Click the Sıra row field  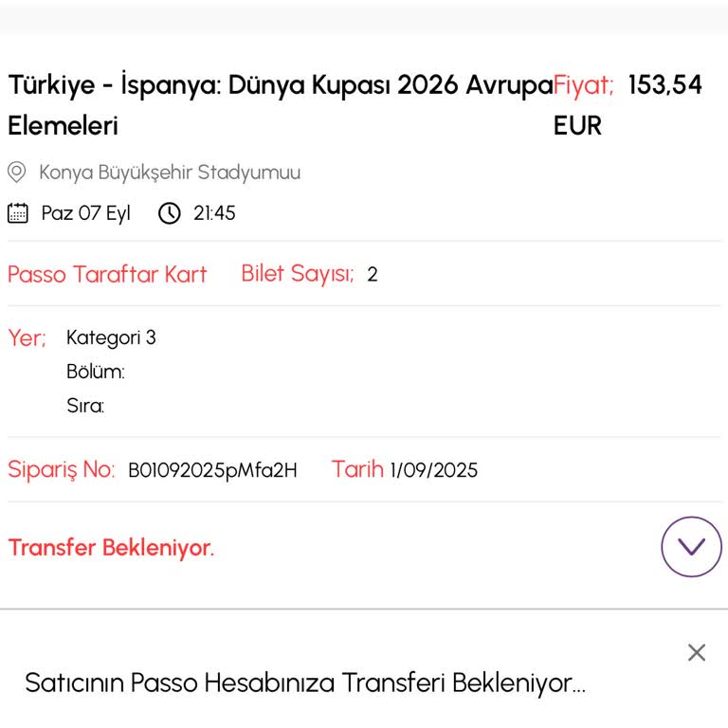pyautogui.click(x=85, y=407)
